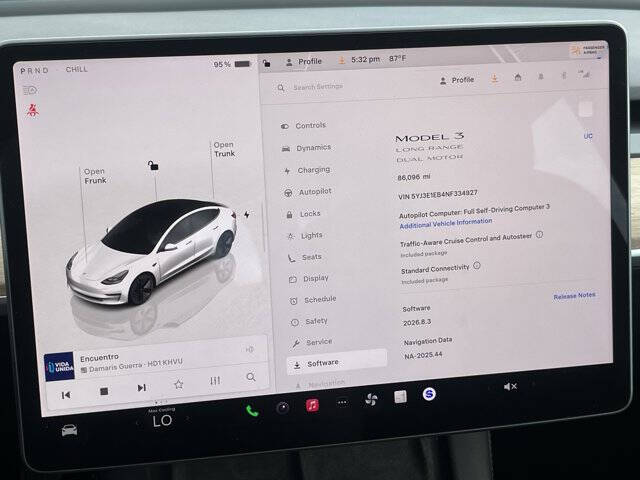Open media search magnifier
This screenshot has width=640, height=480.
(251, 377)
